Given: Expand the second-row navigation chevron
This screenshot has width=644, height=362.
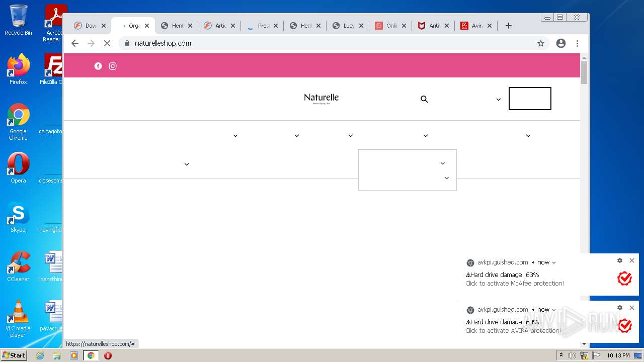Looking at the screenshot, I should [187, 164].
